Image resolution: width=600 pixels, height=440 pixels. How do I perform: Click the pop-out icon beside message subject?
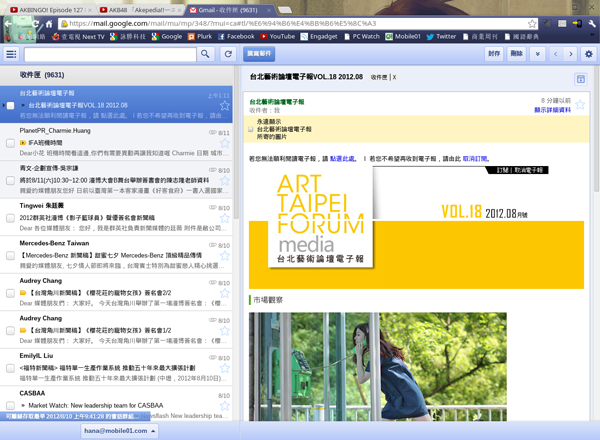click(580, 79)
